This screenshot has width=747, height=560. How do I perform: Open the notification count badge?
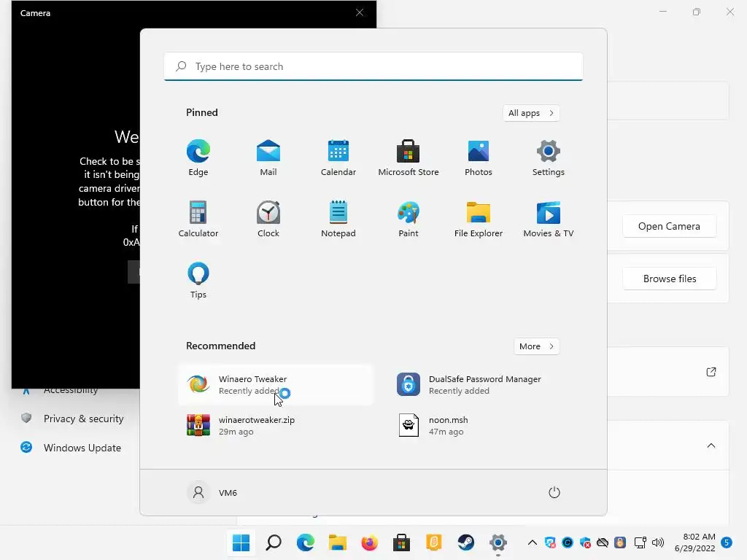click(727, 542)
